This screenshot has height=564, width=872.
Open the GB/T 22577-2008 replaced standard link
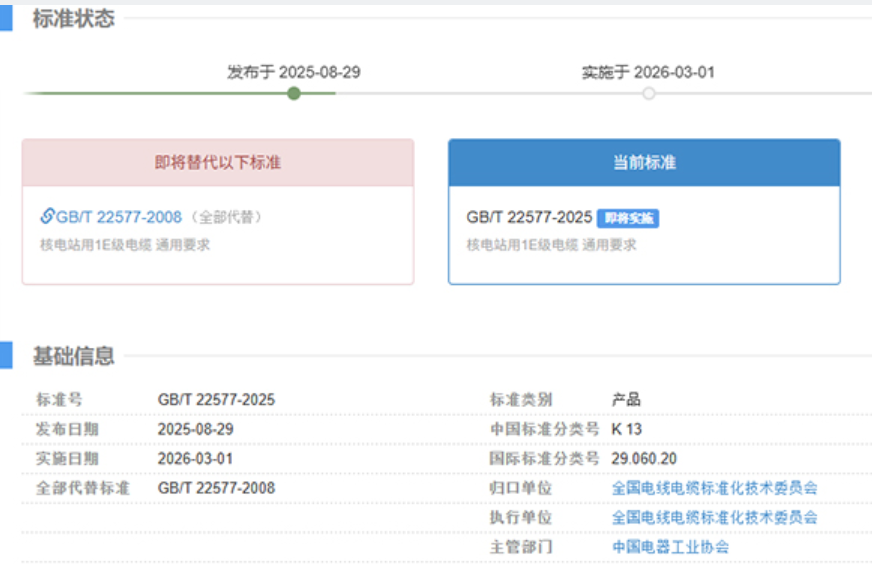point(119,217)
